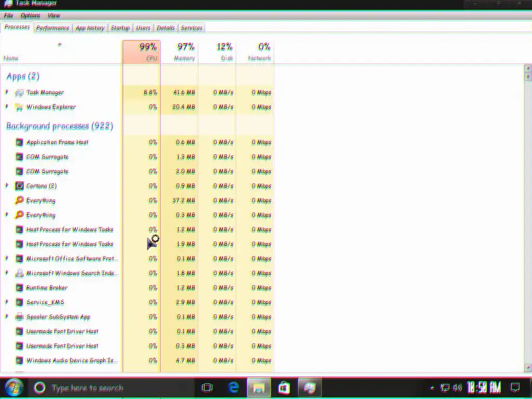The width and height of the screenshot is (532, 399).
Task: Switch to the Details tab
Action: pos(166,28)
